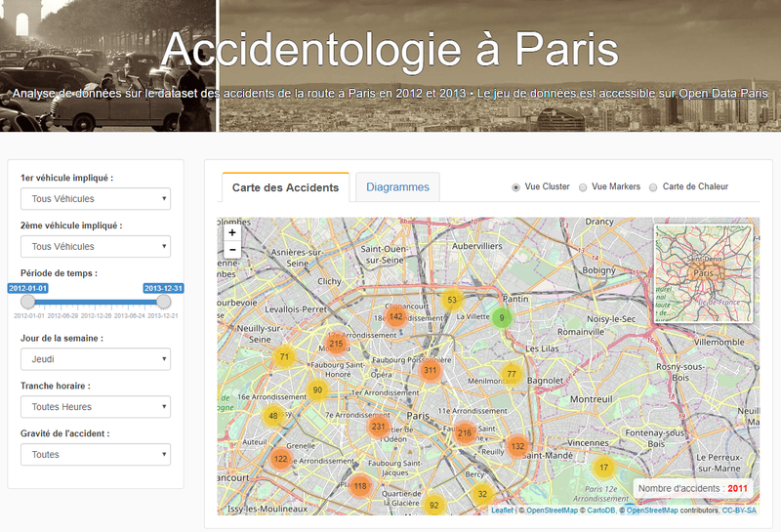Open the cluster marker labeled 142
This screenshot has width=781, height=532.
(x=396, y=316)
